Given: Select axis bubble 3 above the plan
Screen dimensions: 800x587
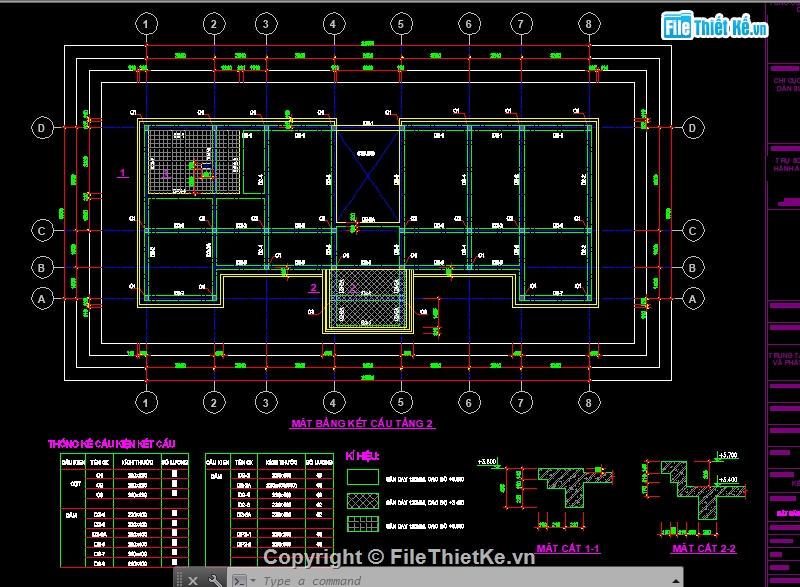Looking at the screenshot, I should [266, 24].
